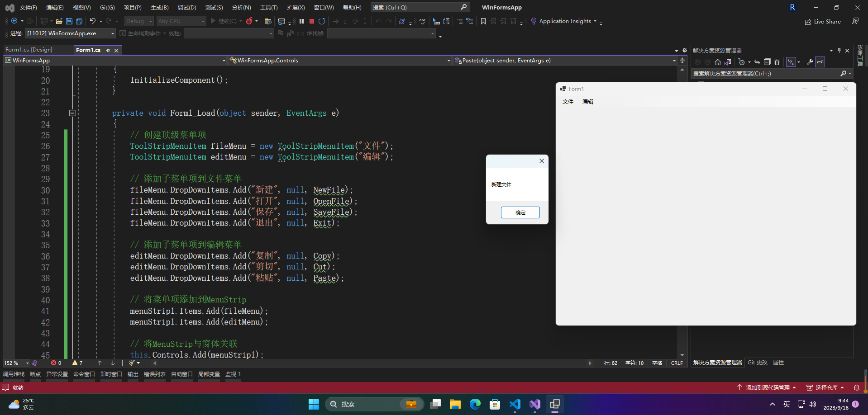This screenshot has height=415, width=868.
Task: Pause debugging with the Break All icon
Action: click(x=302, y=21)
